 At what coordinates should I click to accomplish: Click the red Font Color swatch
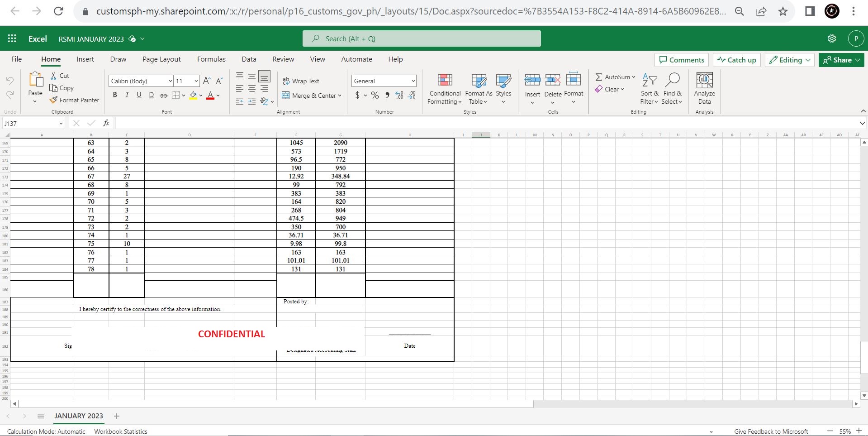tap(210, 95)
